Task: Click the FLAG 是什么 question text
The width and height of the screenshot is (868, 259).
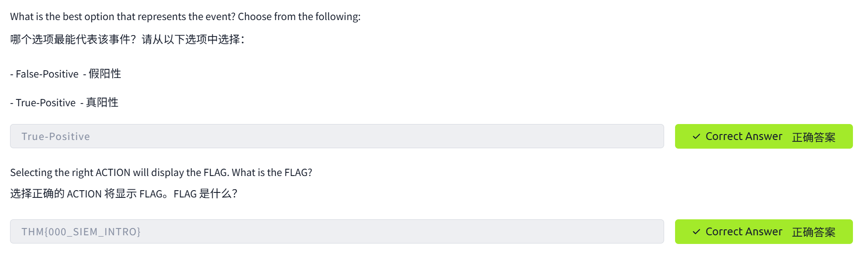Action: pyautogui.click(x=205, y=194)
